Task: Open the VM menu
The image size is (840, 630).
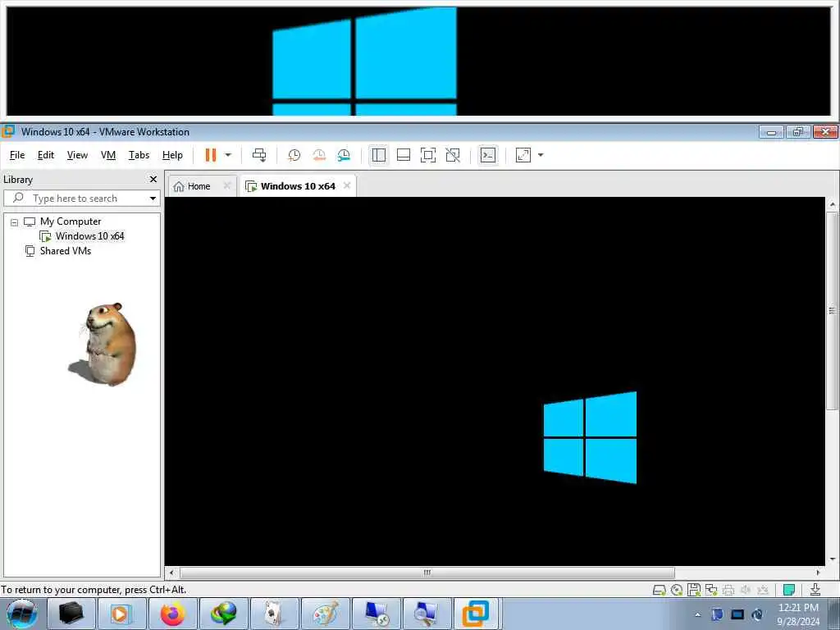Action: [x=108, y=155]
